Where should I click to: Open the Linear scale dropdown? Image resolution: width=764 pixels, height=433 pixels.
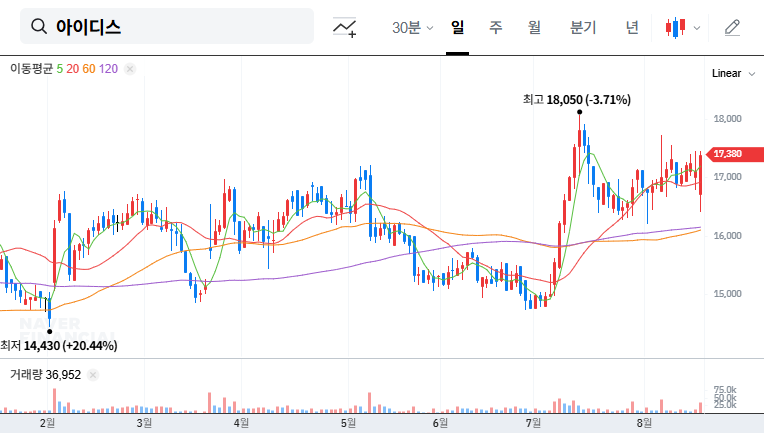[726, 73]
